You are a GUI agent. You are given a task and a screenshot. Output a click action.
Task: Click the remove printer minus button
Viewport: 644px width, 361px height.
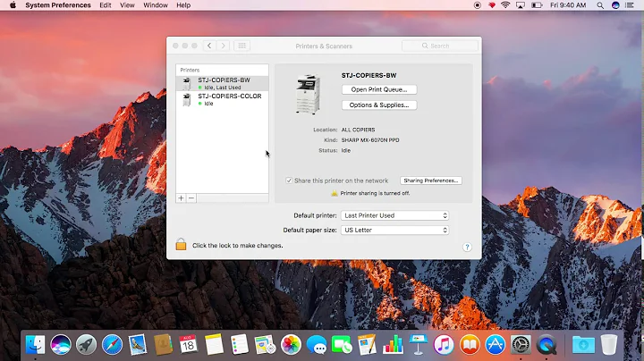pos(191,198)
